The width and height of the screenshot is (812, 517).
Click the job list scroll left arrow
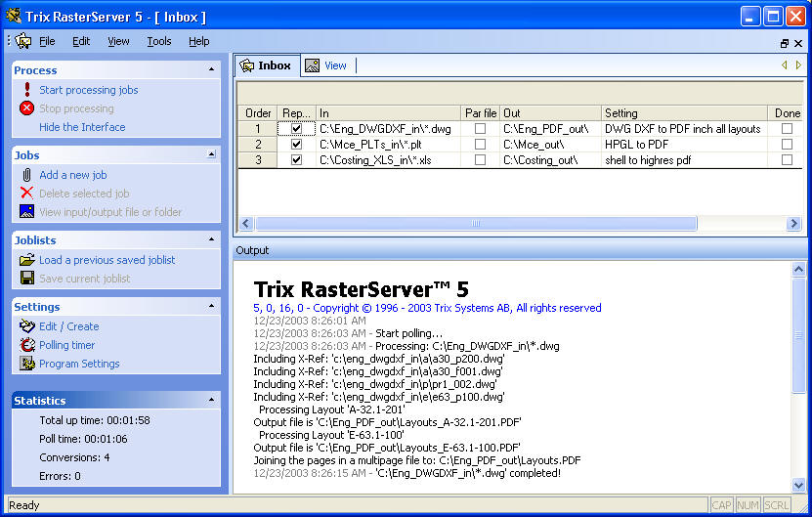(x=245, y=223)
